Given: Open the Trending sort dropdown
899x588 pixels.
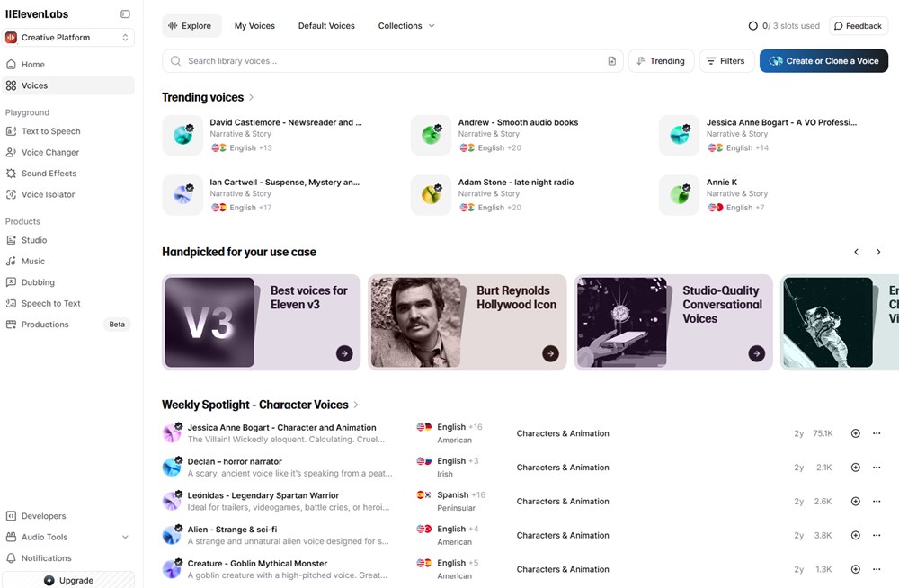Looking at the screenshot, I should point(661,61).
